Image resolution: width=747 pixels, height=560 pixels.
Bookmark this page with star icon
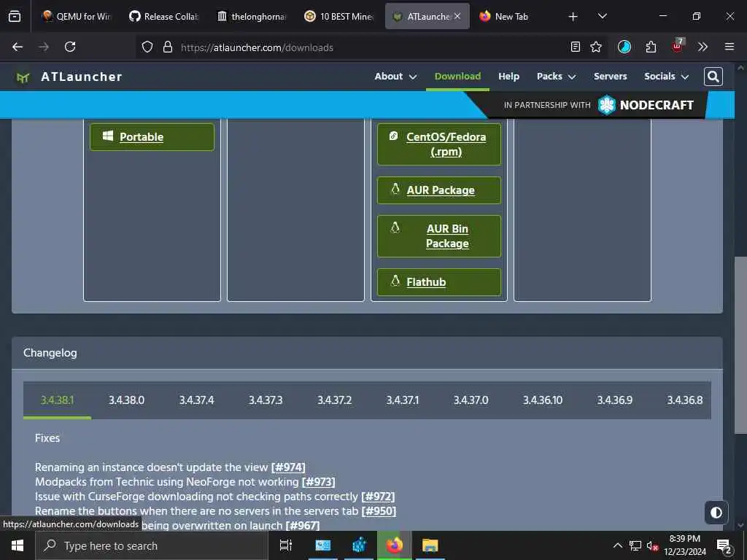pos(595,47)
